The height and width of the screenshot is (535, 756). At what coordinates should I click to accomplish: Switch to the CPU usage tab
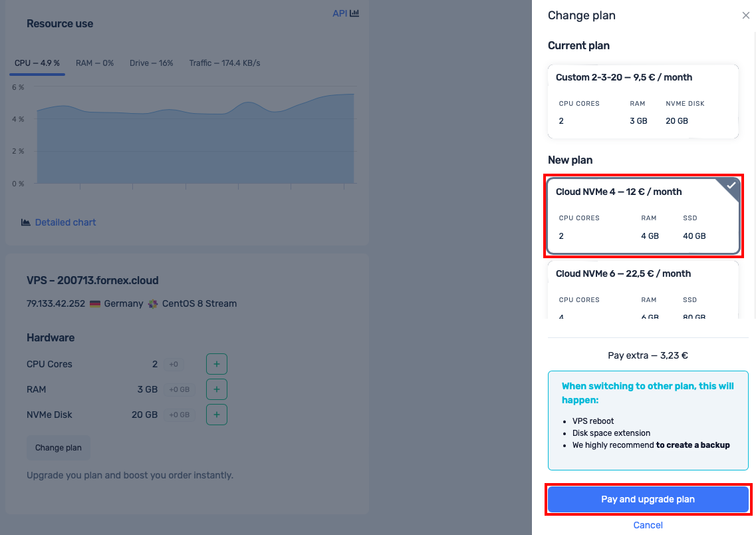37,63
